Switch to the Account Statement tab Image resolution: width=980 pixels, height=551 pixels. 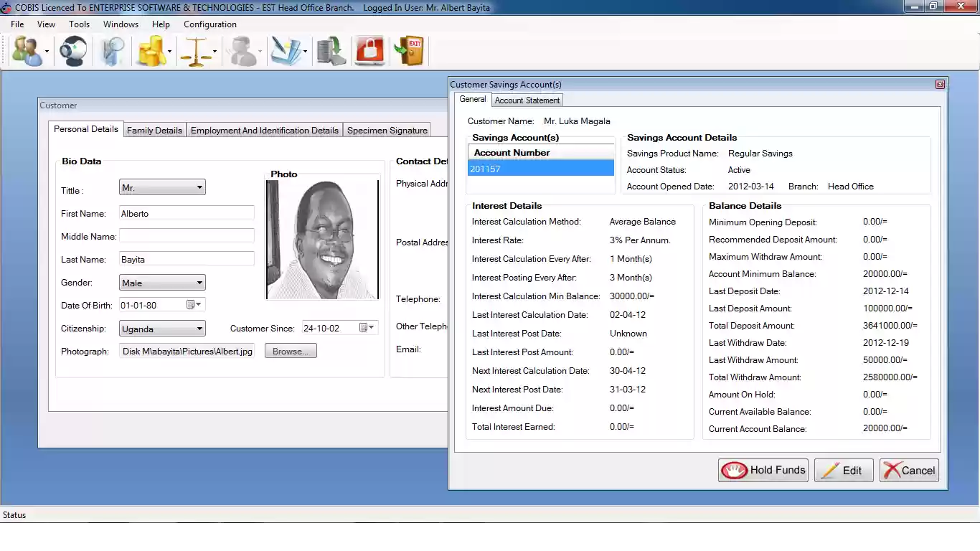click(527, 100)
